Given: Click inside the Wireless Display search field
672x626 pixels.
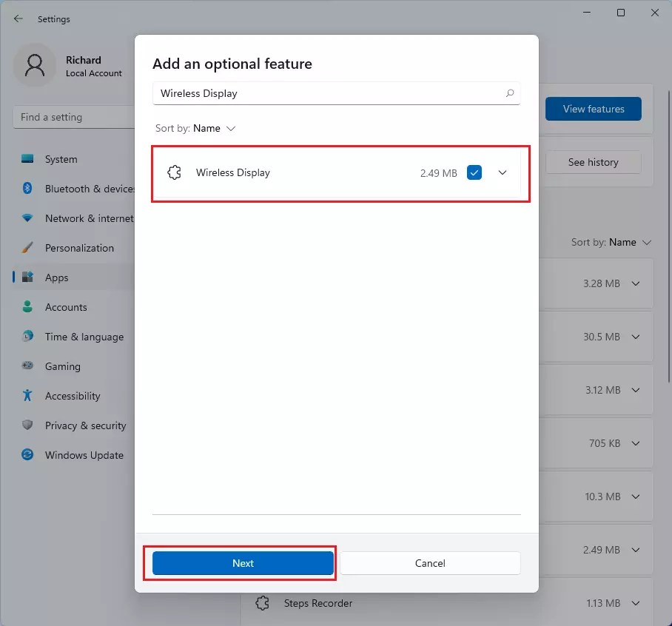Looking at the screenshot, I should (x=326, y=93).
